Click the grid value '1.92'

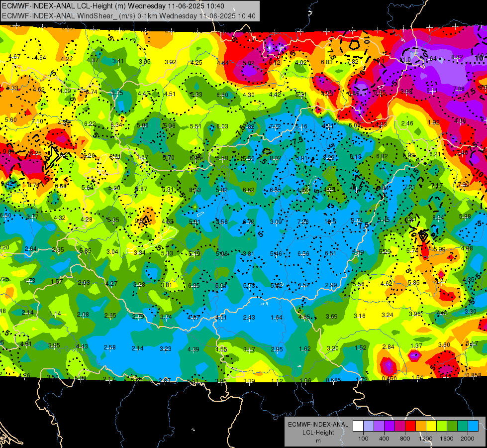point(434,122)
